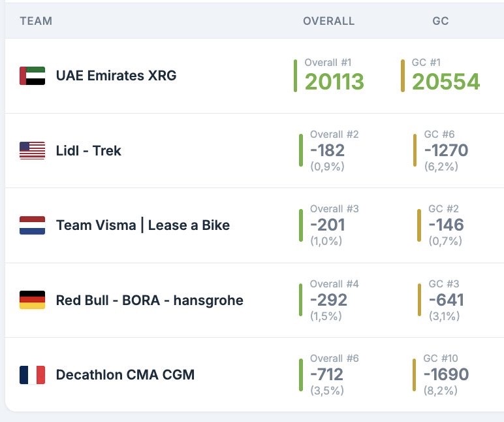
Task: Sort by the OVERALL column header
Action: coord(328,21)
